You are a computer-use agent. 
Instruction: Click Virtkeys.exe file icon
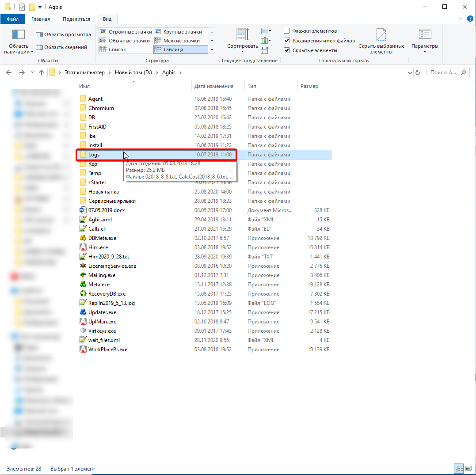click(83, 331)
